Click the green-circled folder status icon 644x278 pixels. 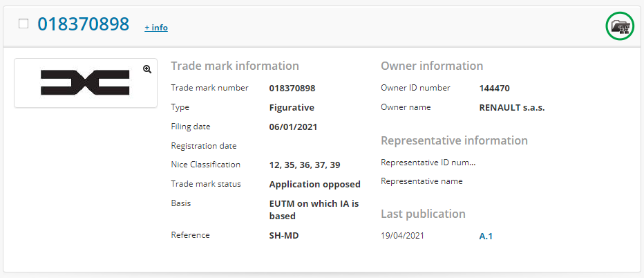[x=619, y=26]
